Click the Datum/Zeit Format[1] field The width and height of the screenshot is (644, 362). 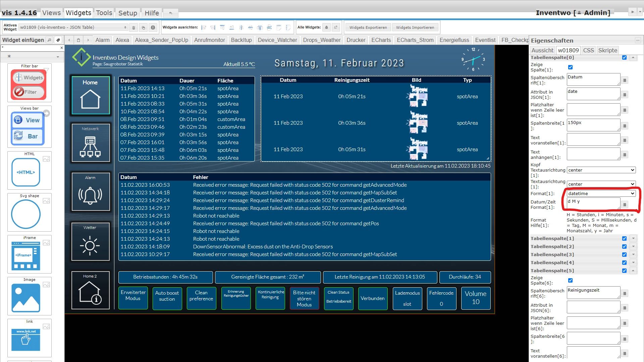(x=593, y=204)
